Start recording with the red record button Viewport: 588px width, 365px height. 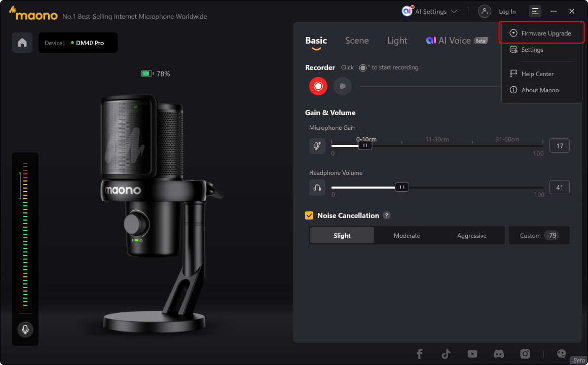tap(318, 86)
